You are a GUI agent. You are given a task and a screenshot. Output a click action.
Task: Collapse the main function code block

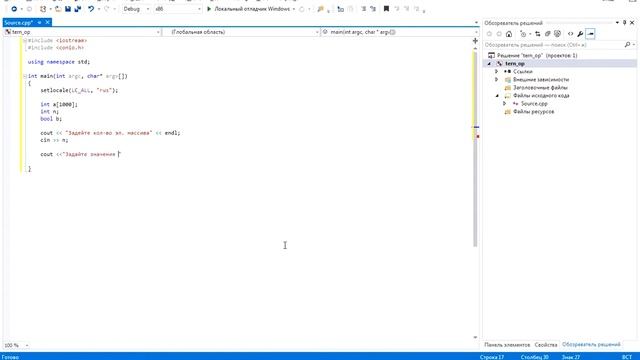coord(25,76)
